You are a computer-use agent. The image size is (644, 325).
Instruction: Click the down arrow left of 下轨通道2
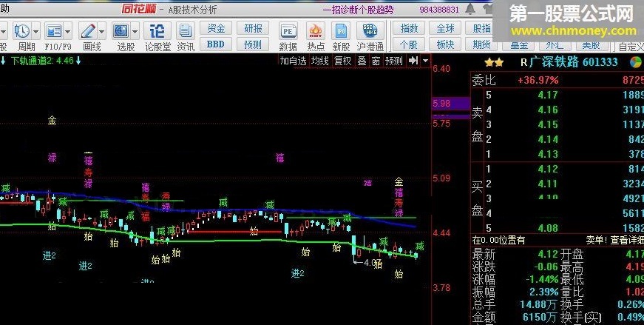[x=3, y=61]
